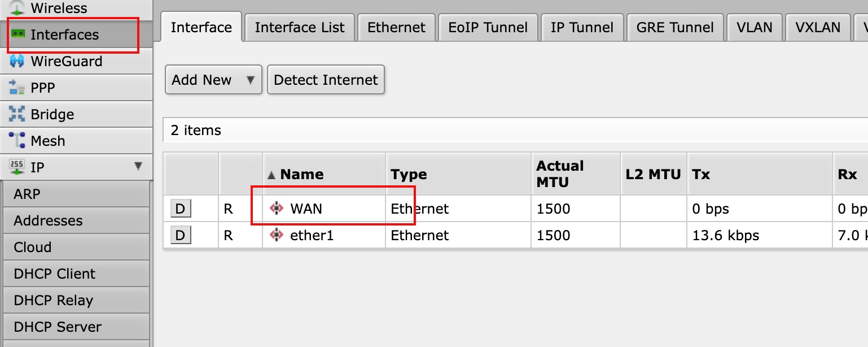Click the Mesh menu icon
The width and height of the screenshot is (868, 347).
click(x=17, y=141)
